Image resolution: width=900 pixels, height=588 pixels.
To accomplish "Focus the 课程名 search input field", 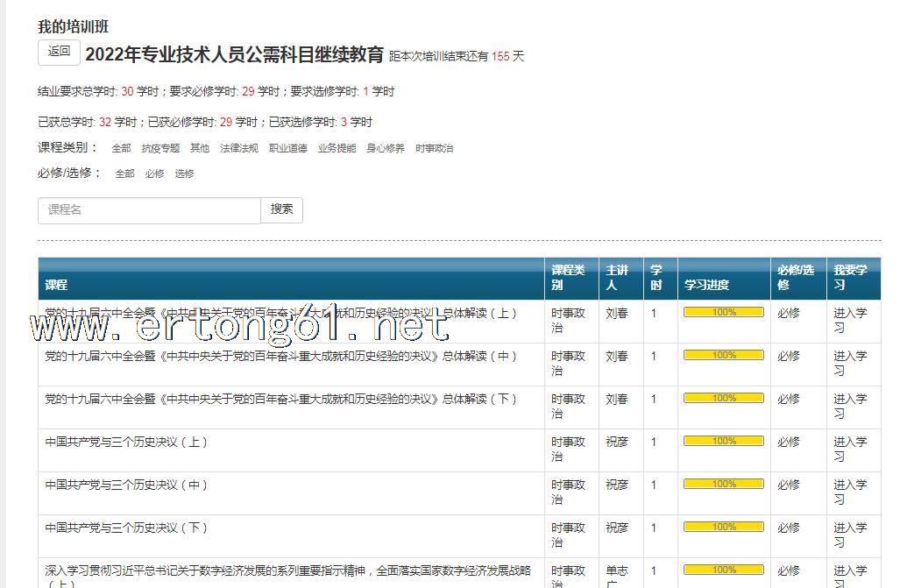I will pos(149,210).
